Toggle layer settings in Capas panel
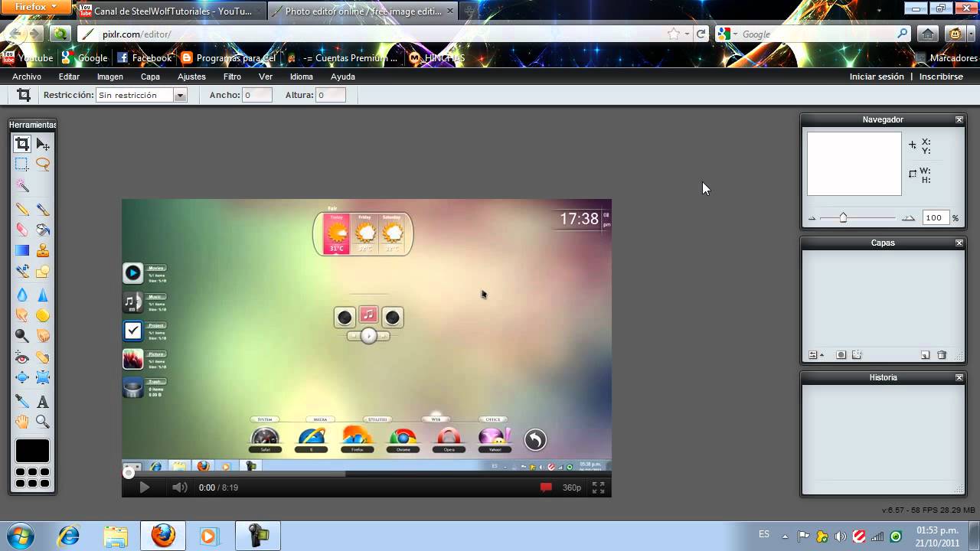Viewport: 980px width, 551px height. (x=815, y=355)
